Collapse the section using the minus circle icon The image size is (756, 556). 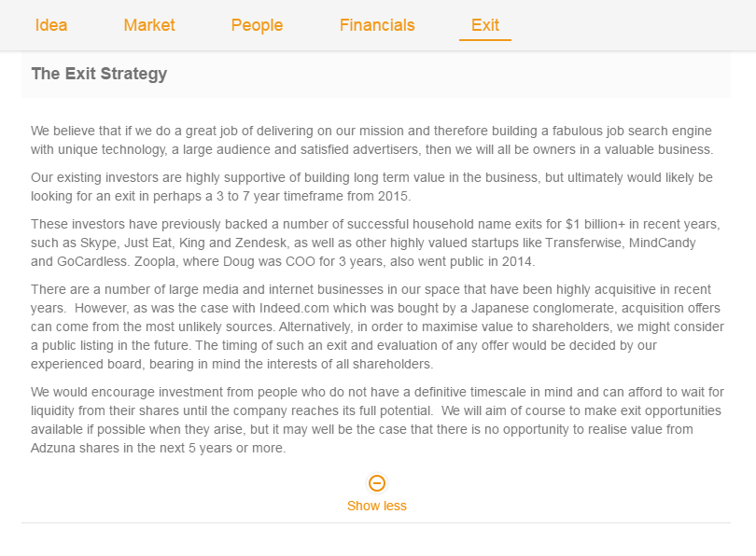(377, 482)
